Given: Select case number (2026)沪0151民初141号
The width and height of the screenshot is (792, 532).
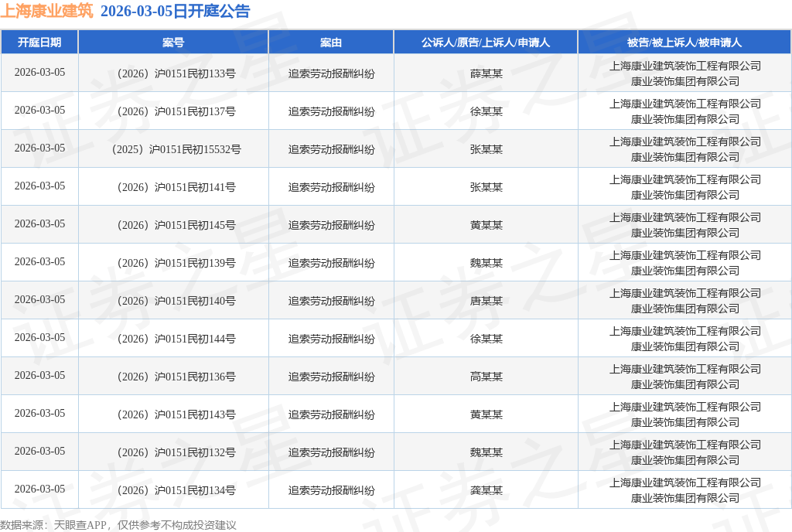Looking at the screenshot, I should click(176, 187).
